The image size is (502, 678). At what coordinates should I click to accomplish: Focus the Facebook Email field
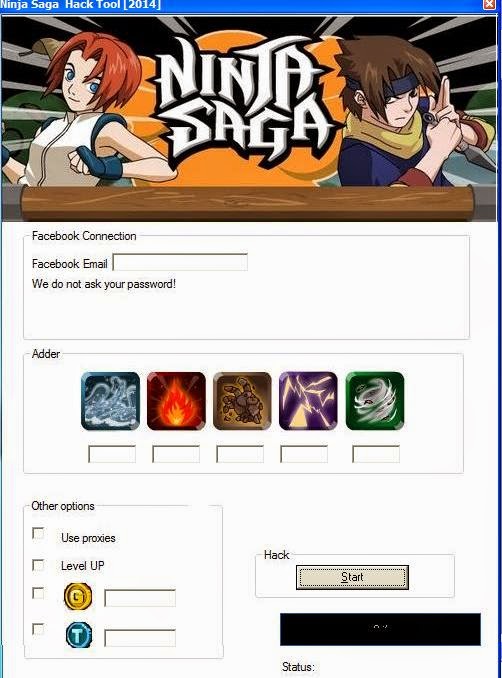180,262
